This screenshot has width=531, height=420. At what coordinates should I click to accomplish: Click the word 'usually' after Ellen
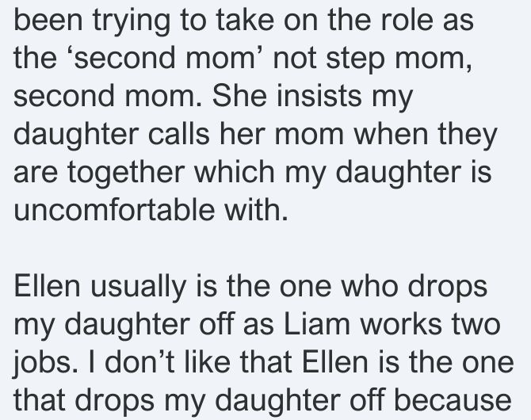point(138,288)
